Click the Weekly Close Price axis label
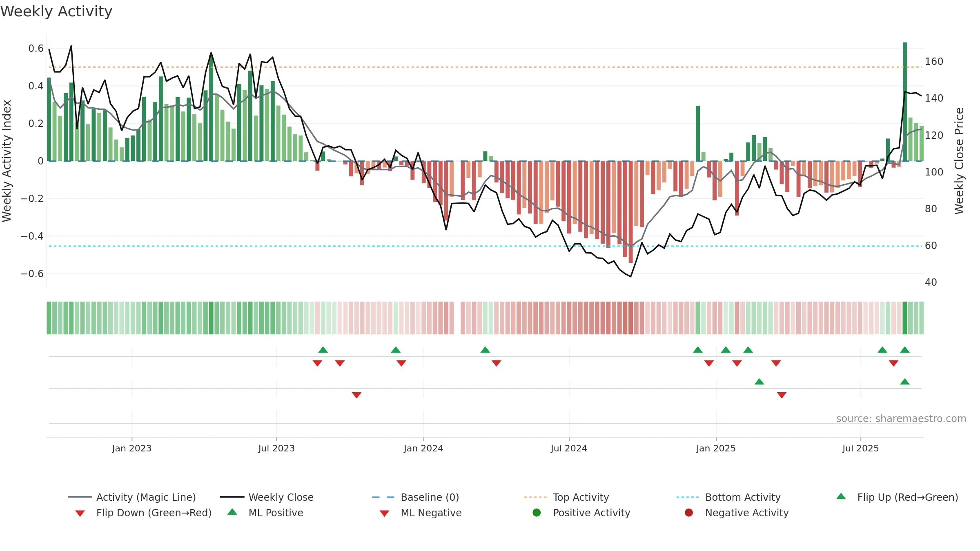Screen dimensions: 980x551 [x=959, y=161]
